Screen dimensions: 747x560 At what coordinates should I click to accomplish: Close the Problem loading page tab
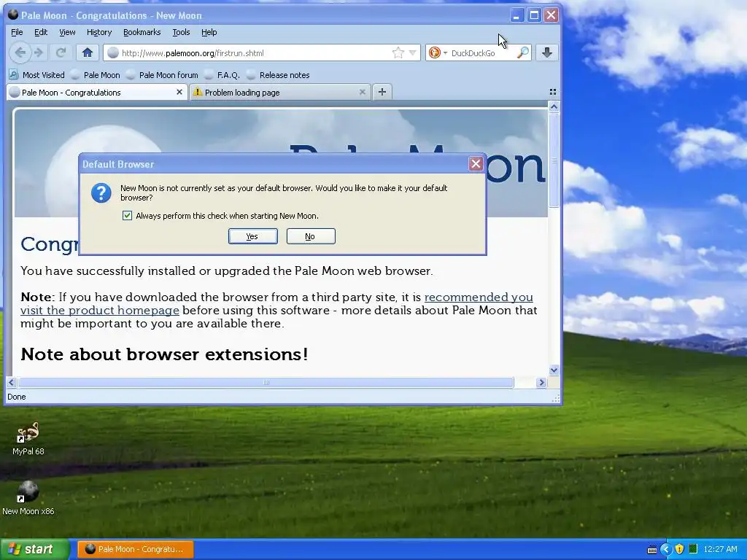pyautogui.click(x=362, y=92)
